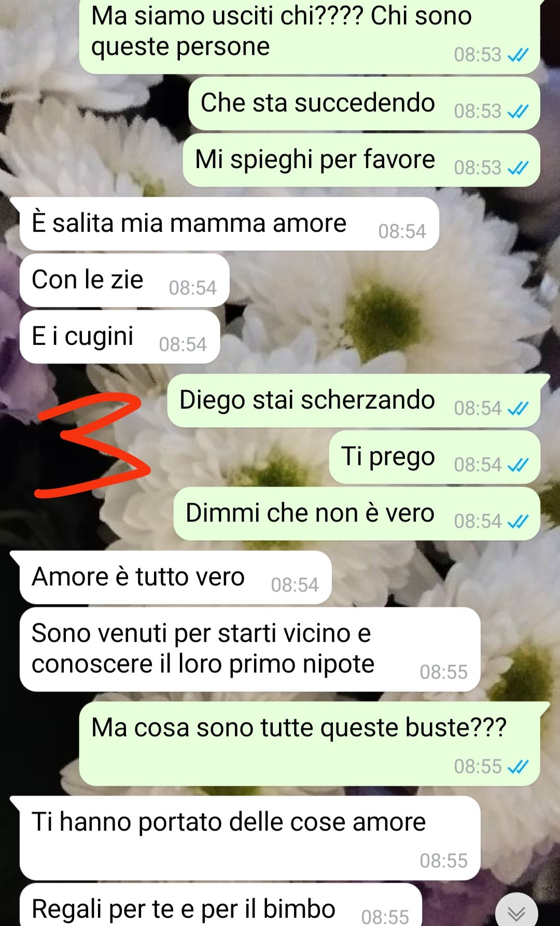Tap the 08:54 timestamp on "Con le zie"

tap(192, 288)
